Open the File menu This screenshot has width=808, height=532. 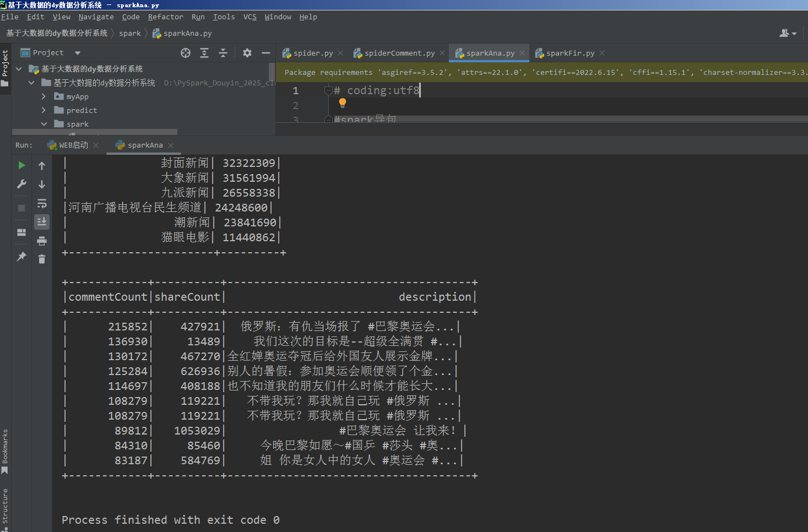pos(10,17)
